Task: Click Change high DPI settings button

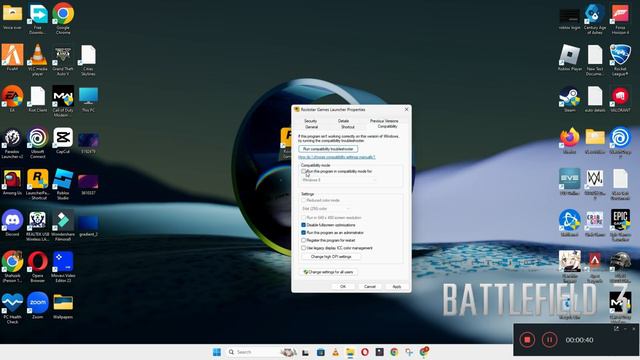Action: click(x=331, y=257)
